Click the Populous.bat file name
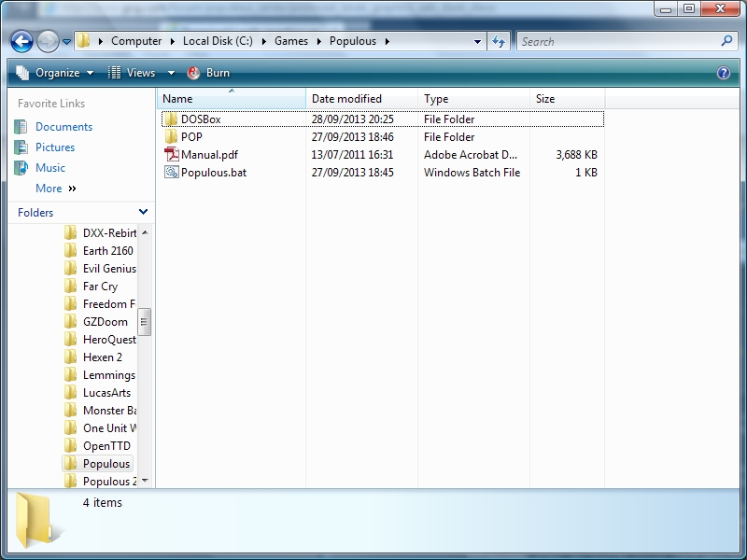The height and width of the screenshot is (560, 747). (214, 173)
